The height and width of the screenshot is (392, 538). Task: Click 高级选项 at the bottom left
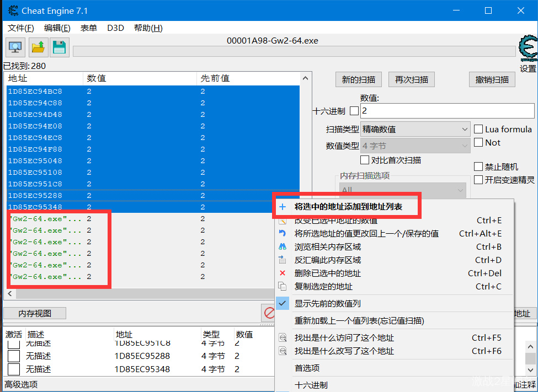pyautogui.click(x=21, y=384)
